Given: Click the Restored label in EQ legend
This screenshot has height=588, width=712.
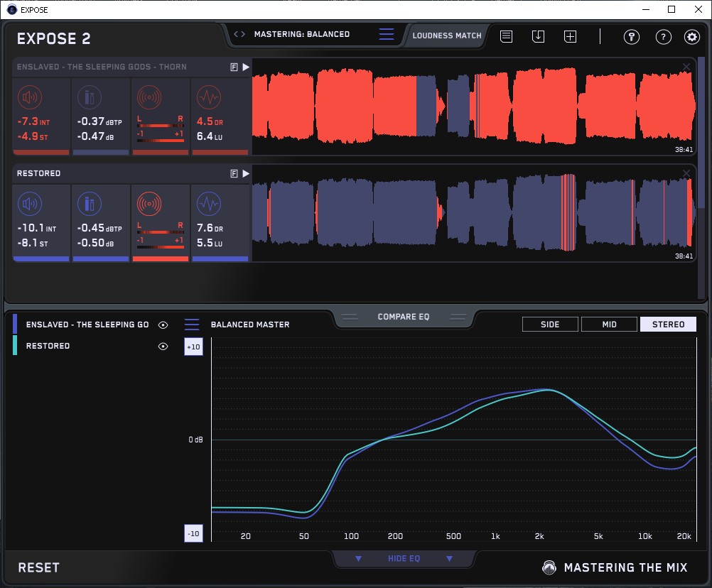Looking at the screenshot, I should [x=48, y=346].
